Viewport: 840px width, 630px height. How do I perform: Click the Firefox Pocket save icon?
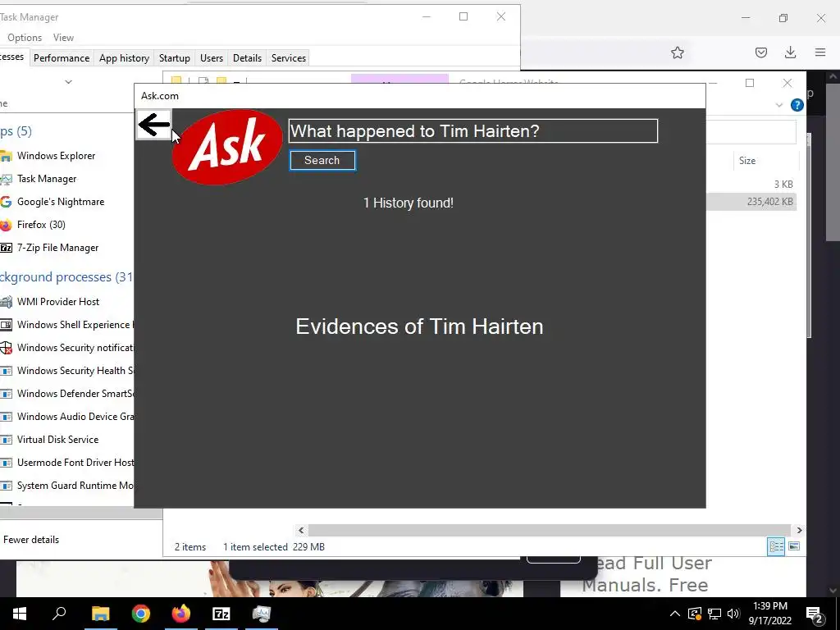pyautogui.click(x=760, y=52)
